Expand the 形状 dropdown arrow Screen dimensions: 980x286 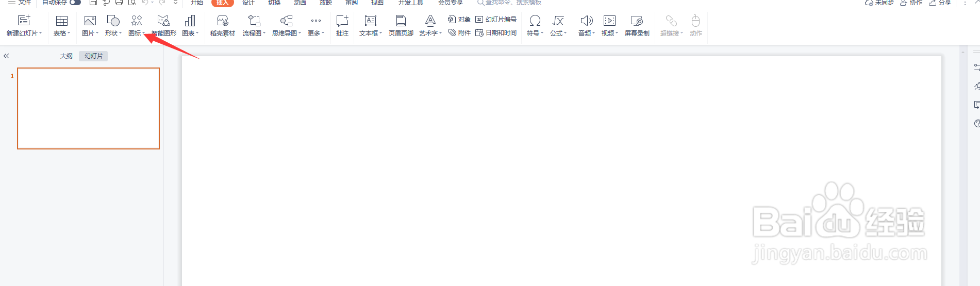[120, 33]
